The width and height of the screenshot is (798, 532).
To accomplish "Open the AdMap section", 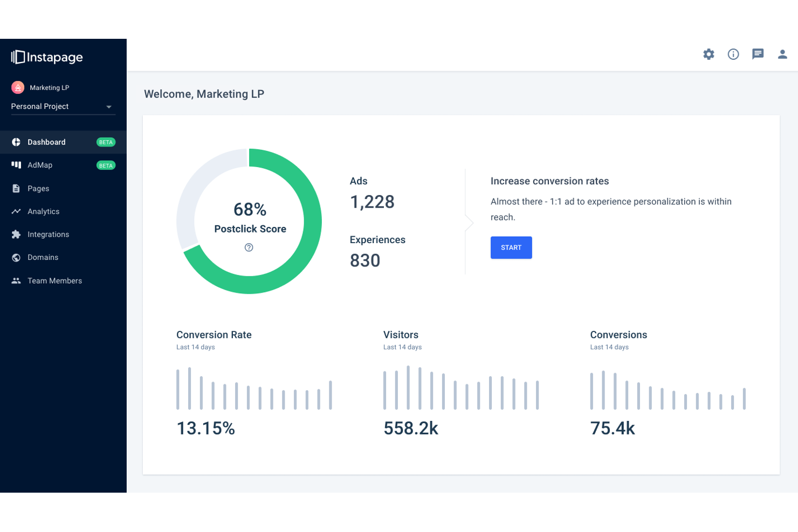I will pos(39,165).
